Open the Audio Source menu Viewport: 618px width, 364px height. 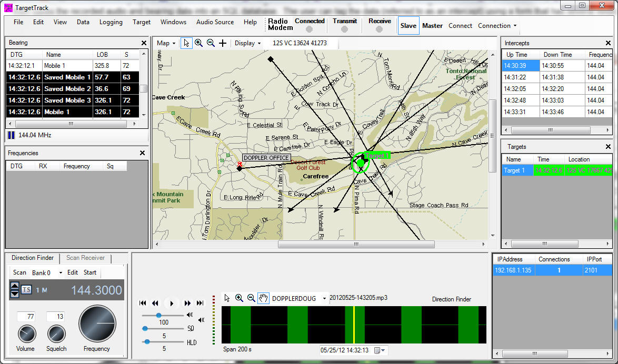pos(215,22)
